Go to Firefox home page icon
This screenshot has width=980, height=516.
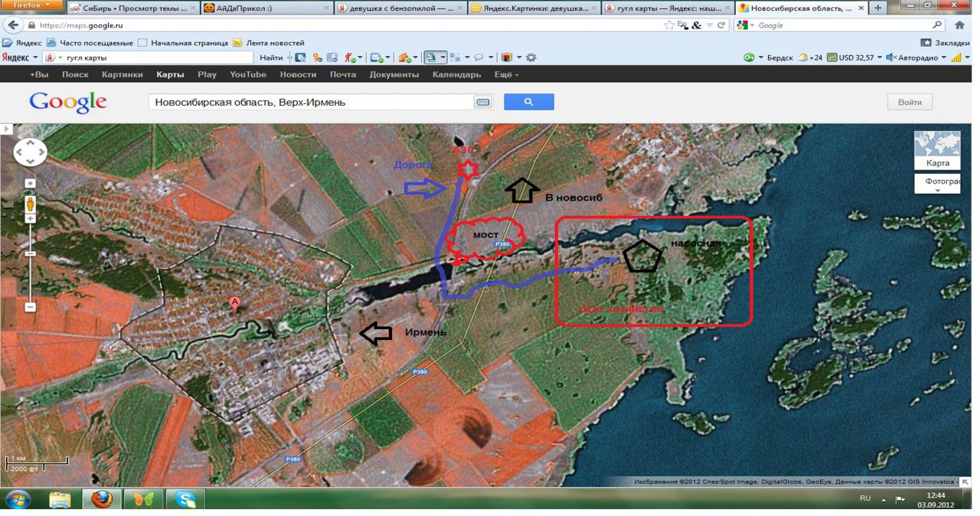pyautogui.click(x=959, y=25)
